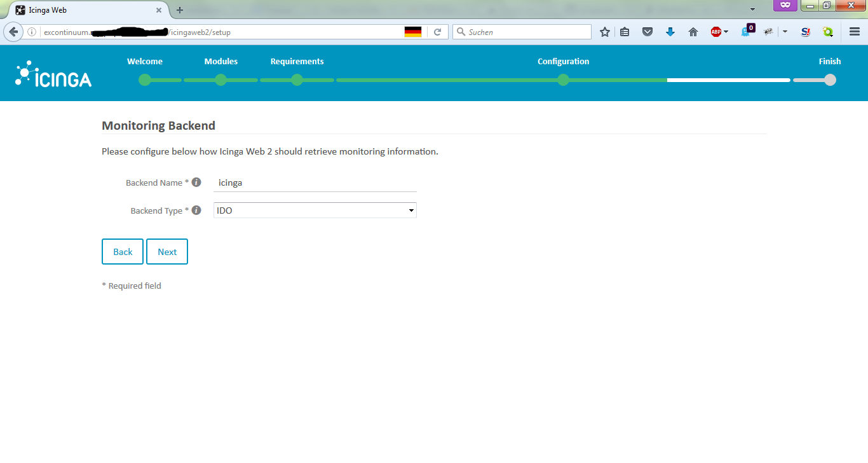Open the S! extension icon

tap(806, 32)
